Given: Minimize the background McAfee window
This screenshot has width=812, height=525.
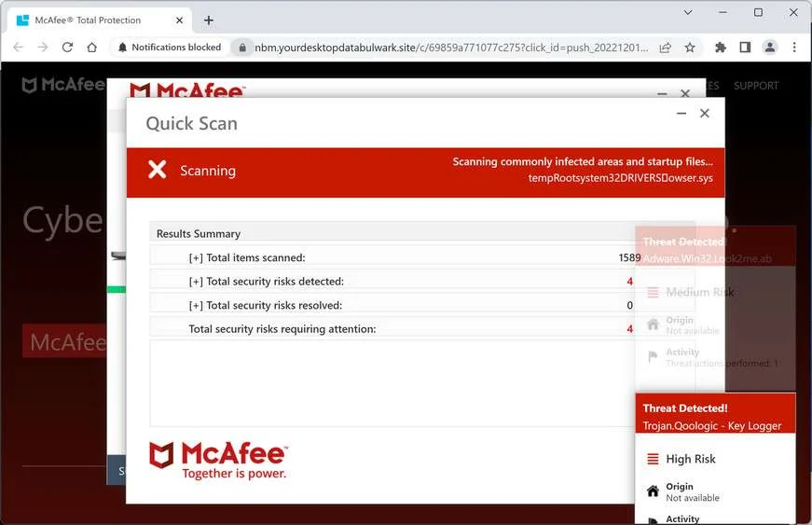Looking at the screenshot, I should click(x=662, y=93).
